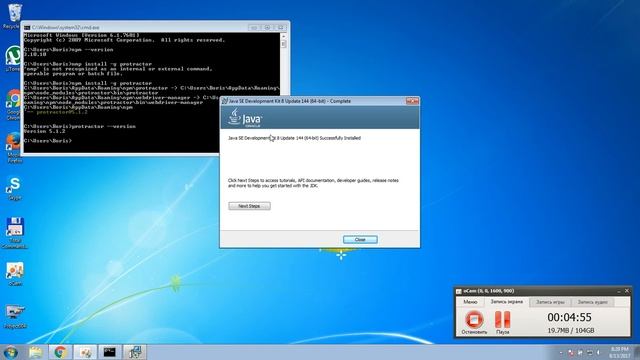Image resolution: width=640 pixels, height=360 pixels.
Task: Click the flag Action Center tray icon
Action: 571,352
